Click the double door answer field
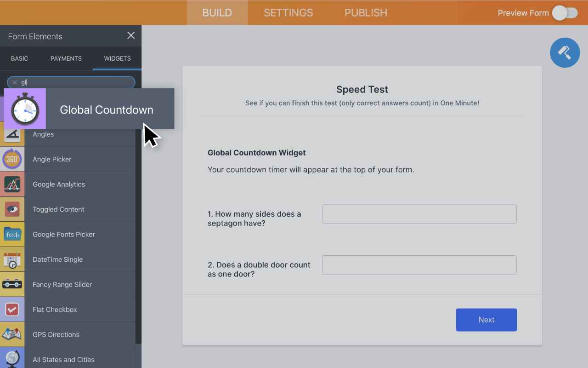Screen dimensions: 588x368 click(419, 265)
